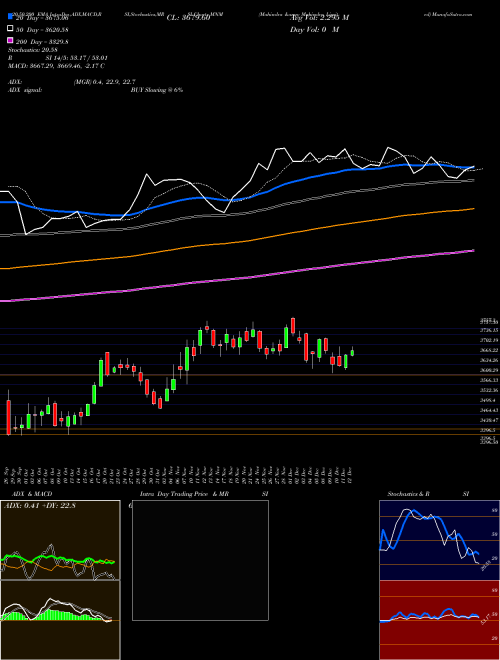The width and height of the screenshot is (500, 660).
Task: Click the last green candlestick on the price chart
Action: pos(352,352)
